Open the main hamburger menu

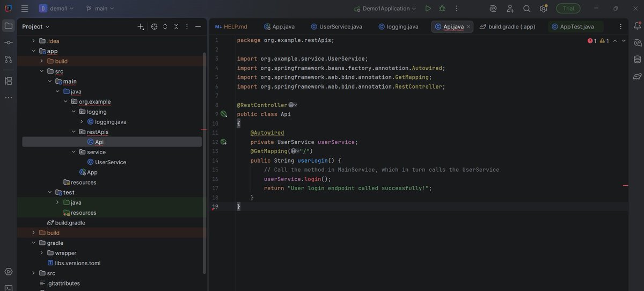coord(25,9)
